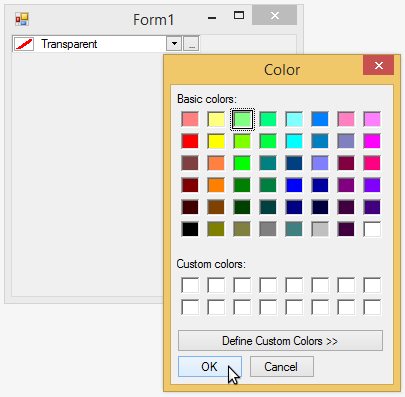Pick the salmon light-red basic color swatch
Screen dimensions: 405x397
(x=190, y=119)
